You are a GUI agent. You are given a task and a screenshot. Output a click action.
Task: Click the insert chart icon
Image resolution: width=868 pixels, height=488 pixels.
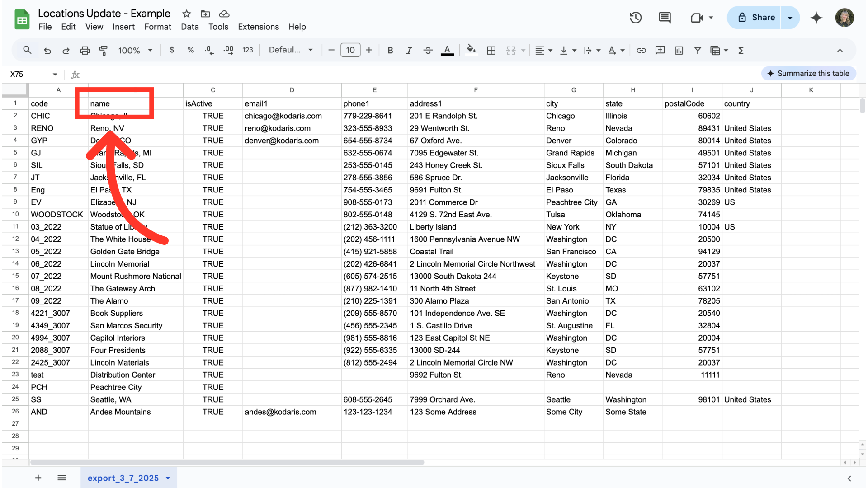[x=679, y=51]
